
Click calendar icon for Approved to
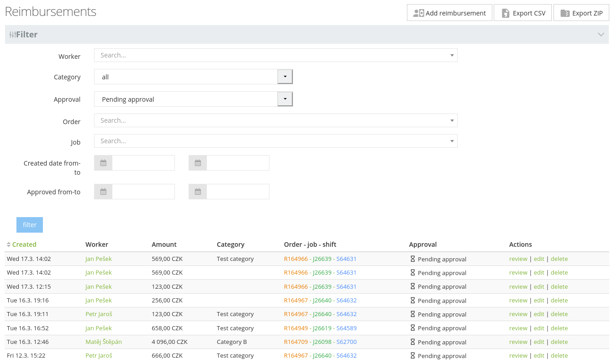click(x=198, y=192)
